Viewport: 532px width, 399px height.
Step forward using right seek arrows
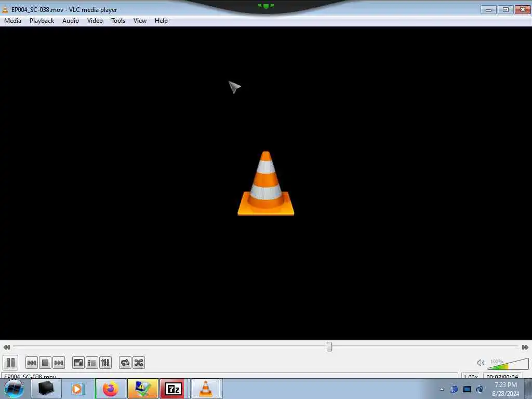(525, 347)
